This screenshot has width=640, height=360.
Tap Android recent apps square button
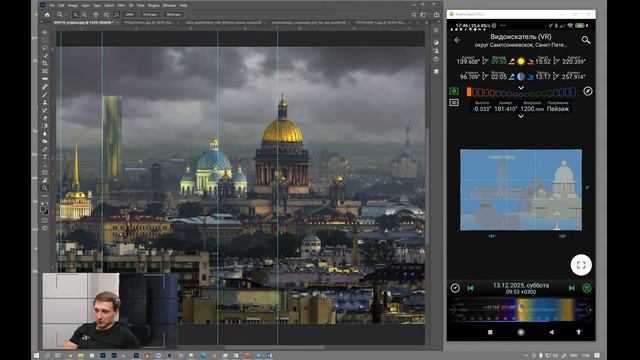pos(490,332)
